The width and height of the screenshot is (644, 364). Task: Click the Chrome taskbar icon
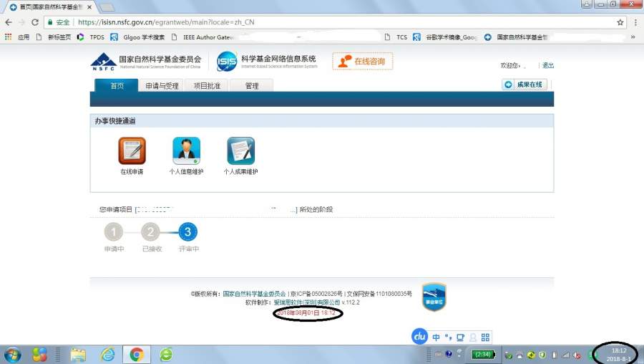point(137,355)
